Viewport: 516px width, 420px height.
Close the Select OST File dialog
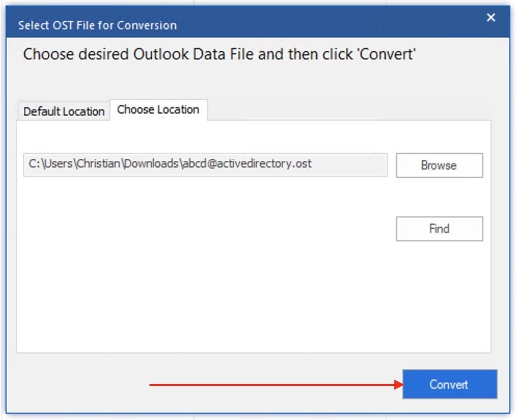coord(491,18)
